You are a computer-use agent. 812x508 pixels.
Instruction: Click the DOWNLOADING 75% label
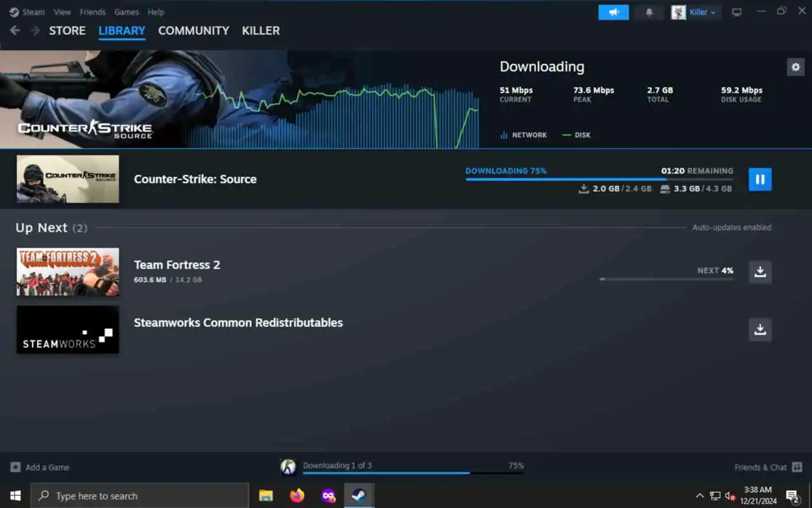click(x=506, y=171)
